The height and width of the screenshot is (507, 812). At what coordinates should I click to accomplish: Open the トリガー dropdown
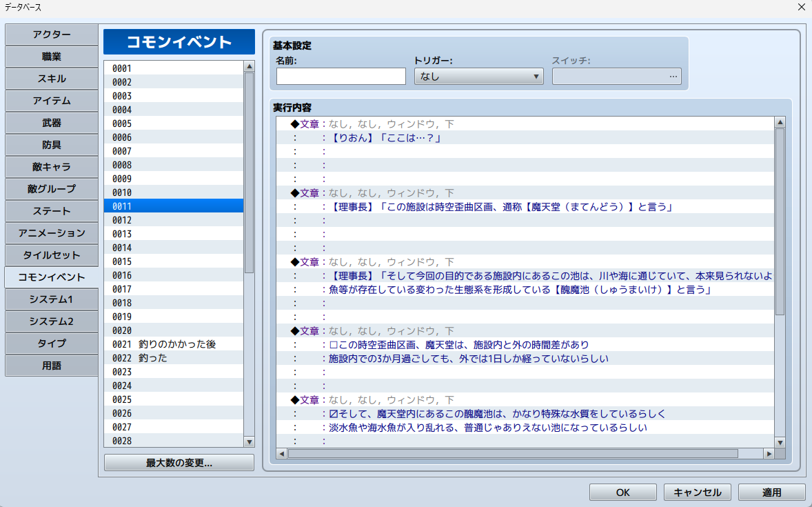478,76
